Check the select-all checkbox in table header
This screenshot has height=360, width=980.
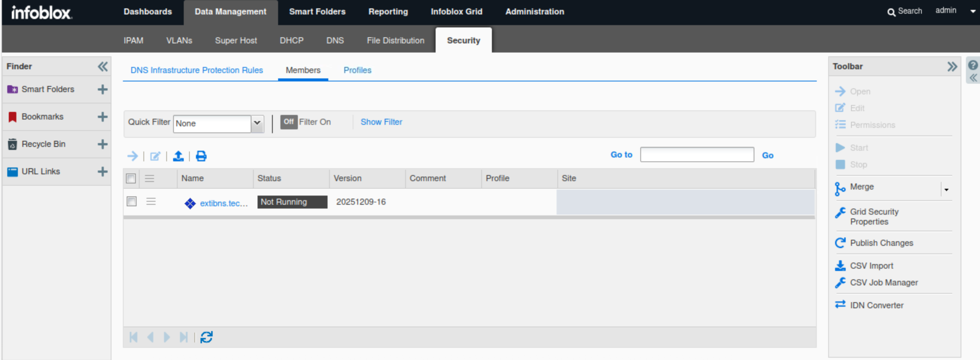coord(131,178)
